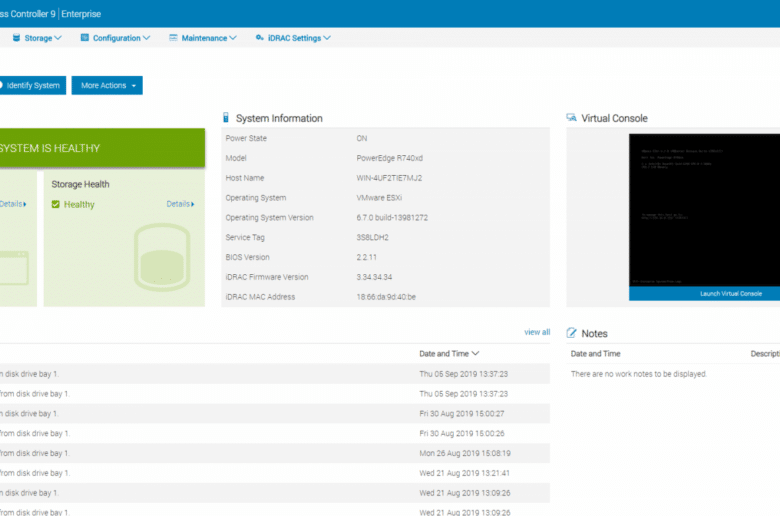Select Power State value ON

click(x=362, y=138)
